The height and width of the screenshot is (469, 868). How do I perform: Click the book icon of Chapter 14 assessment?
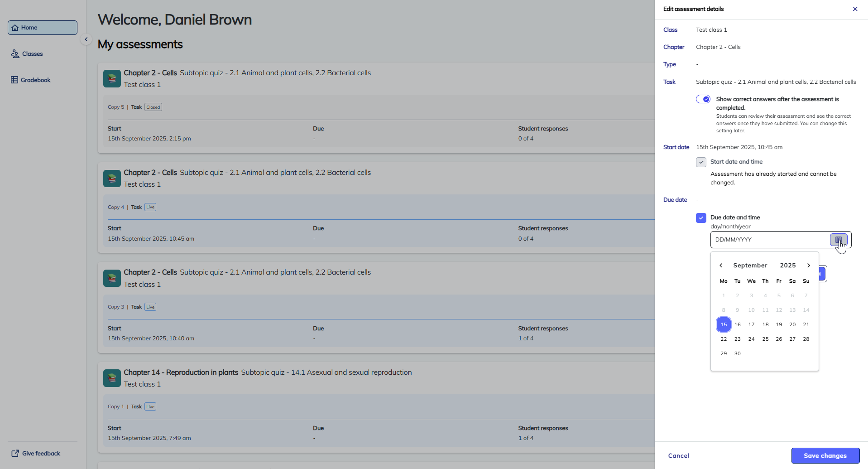point(112,378)
